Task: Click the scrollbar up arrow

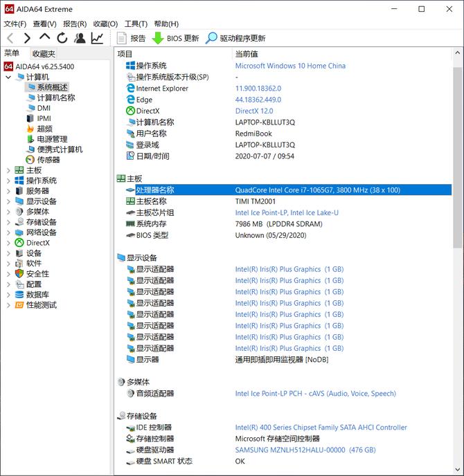Action: [x=457, y=53]
